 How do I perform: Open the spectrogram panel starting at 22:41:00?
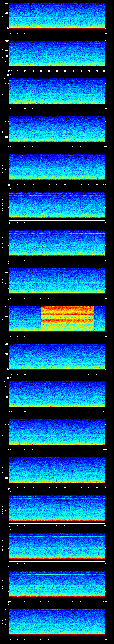[57, 470]
